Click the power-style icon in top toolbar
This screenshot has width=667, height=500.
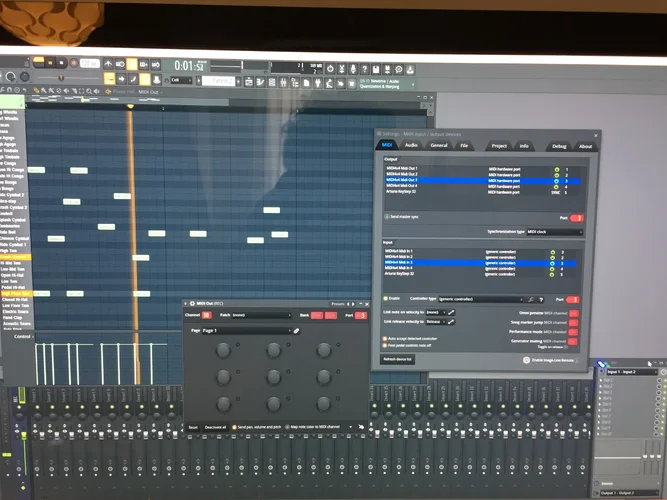click(x=330, y=69)
